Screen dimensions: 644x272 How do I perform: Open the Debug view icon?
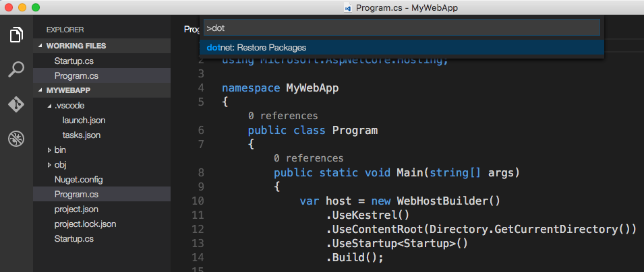[16, 139]
